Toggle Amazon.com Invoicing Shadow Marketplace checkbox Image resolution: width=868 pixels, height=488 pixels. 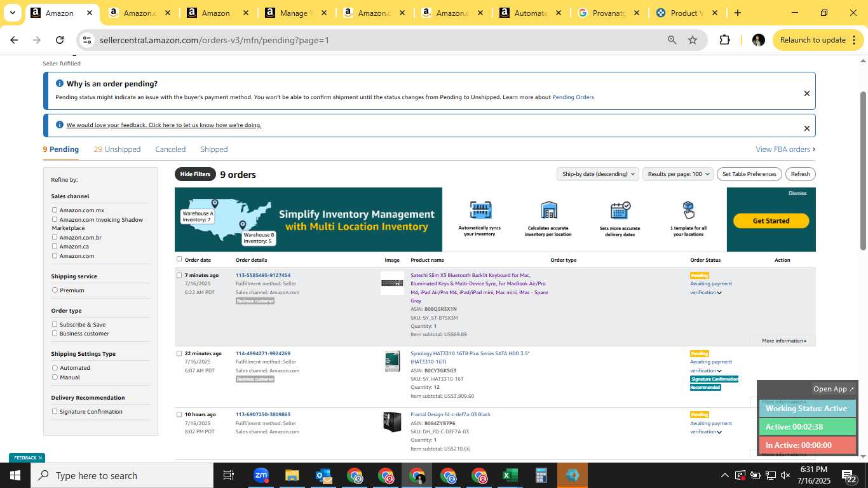pyautogui.click(x=55, y=219)
